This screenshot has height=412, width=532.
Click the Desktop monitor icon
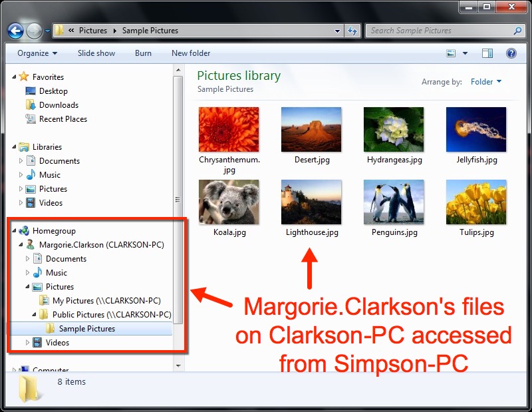(31, 91)
